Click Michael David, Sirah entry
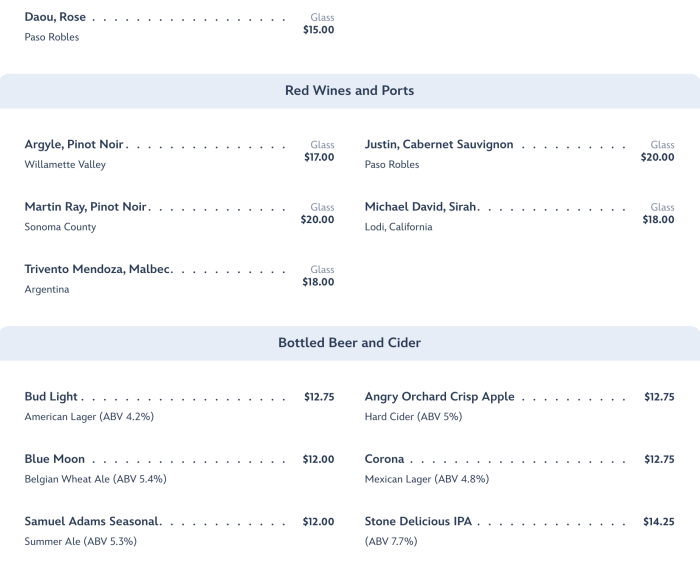This screenshot has height=571, width=700. pyautogui.click(x=422, y=207)
